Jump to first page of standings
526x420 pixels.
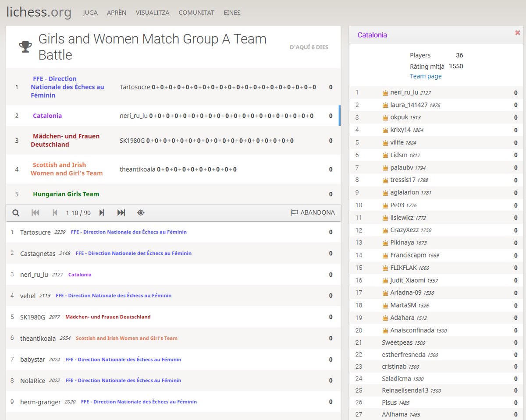pyautogui.click(x=36, y=212)
